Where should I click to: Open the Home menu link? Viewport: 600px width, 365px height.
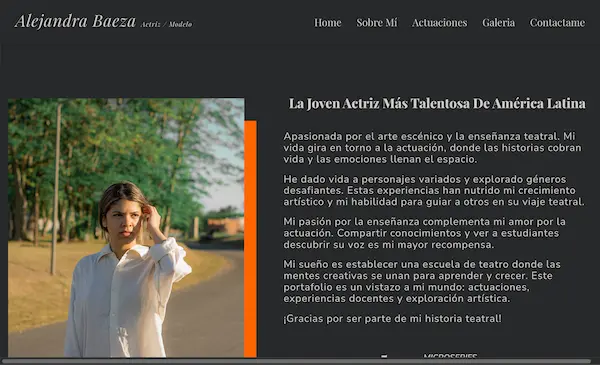coord(328,23)
